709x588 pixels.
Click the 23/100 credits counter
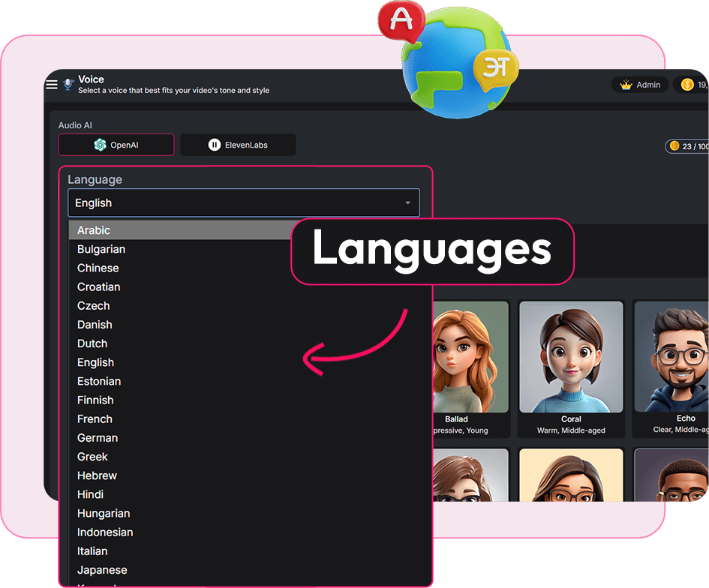click(687, 146)
